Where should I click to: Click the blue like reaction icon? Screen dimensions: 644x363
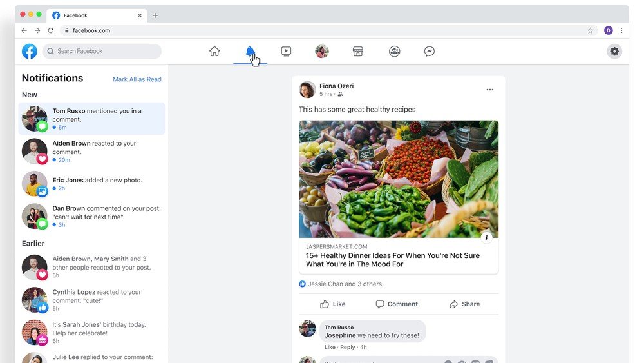(x=302, y=284)
